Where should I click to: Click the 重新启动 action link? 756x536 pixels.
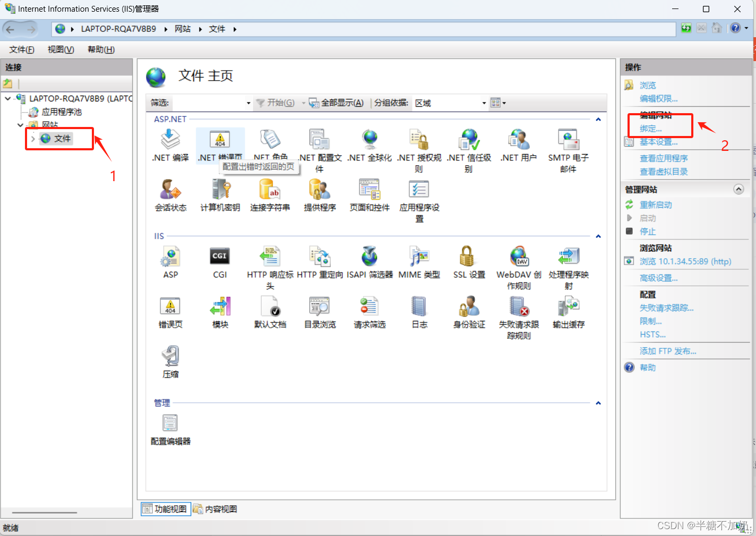(656, 205)
